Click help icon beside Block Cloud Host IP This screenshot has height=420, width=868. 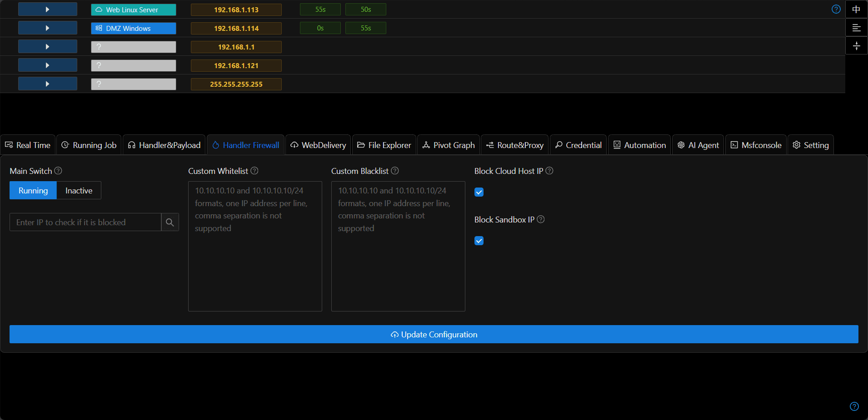pos(549,171)
